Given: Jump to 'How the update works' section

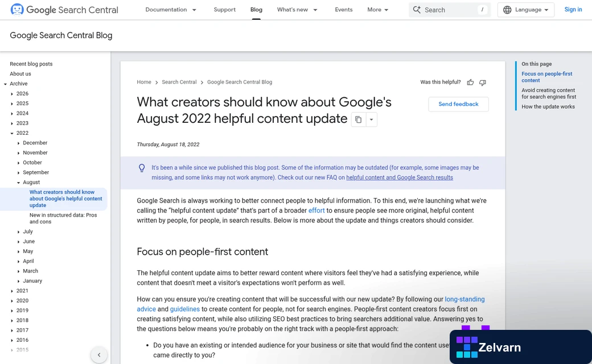Looking at the screenshot, I should click(x=548, y=106).
